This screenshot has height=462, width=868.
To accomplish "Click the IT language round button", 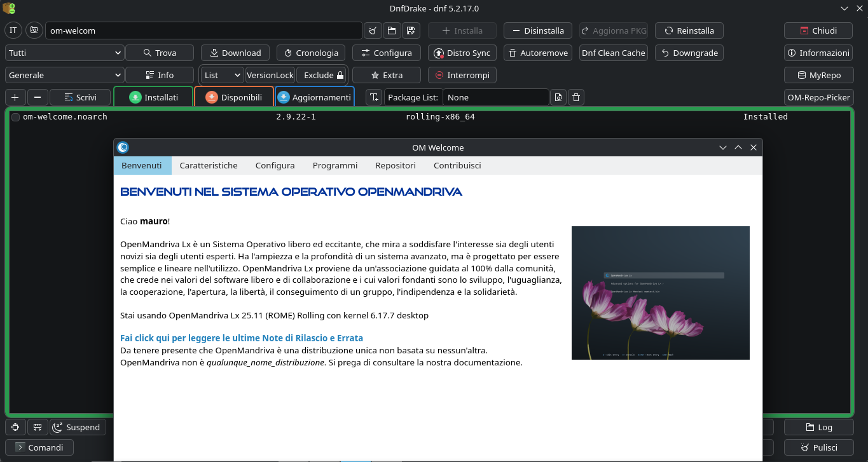I will point(13,31).
